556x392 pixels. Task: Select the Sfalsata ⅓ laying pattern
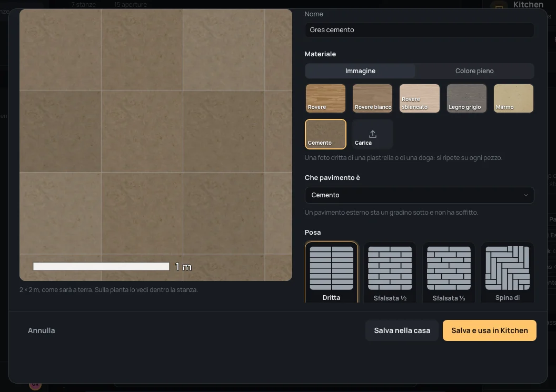[x=449, y=272]
